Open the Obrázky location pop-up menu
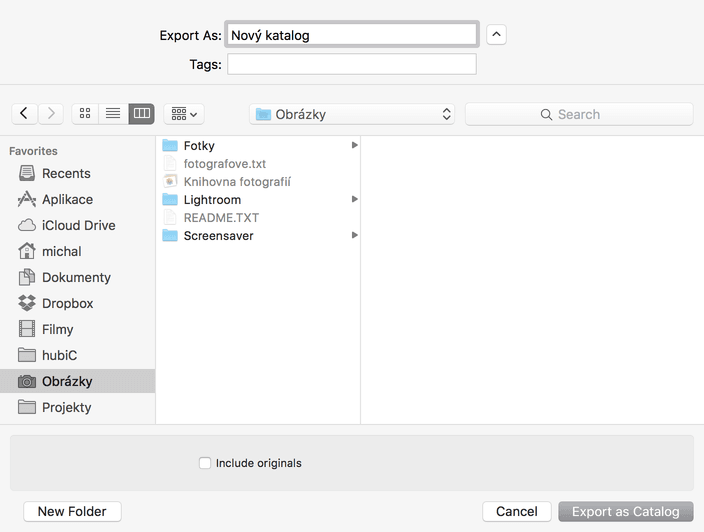 [352, 114]
